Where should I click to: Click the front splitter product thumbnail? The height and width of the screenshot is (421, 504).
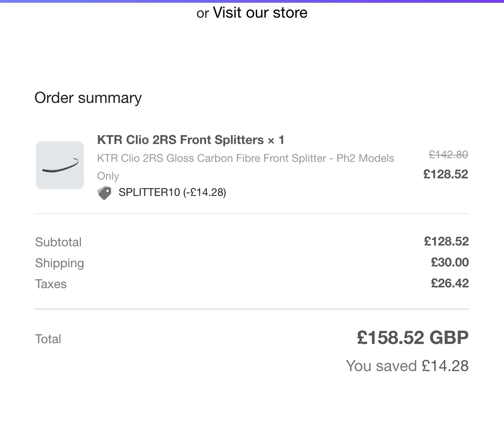click(60, 165)
